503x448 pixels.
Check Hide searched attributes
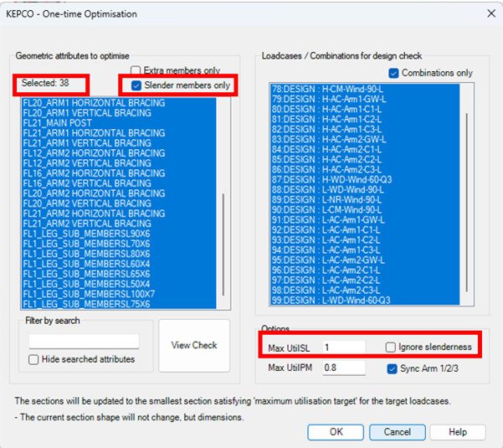coord(33,359)
